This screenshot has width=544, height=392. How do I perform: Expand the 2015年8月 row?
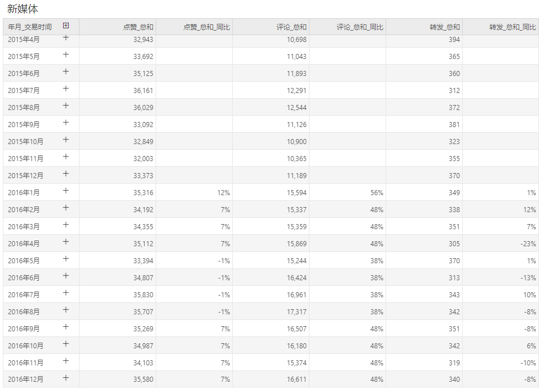[65, 106]
